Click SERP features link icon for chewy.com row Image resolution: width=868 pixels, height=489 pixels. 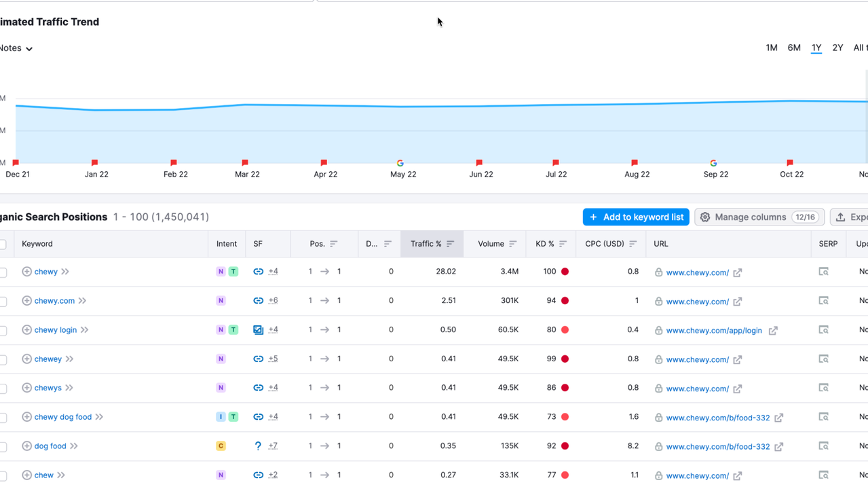click(x=258, y=301)
